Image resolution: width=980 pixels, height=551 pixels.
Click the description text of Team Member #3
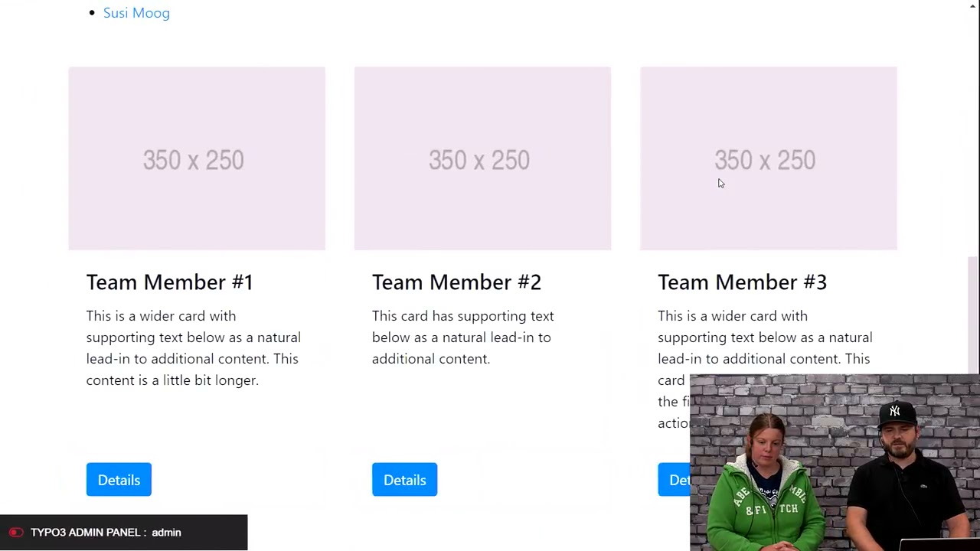click(x=764, y=337)
